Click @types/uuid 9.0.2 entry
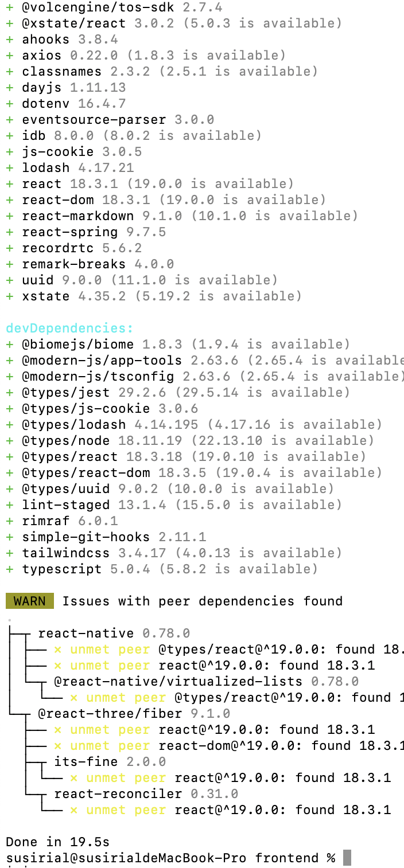Viewport: 404px width, 868px height. point(170,489)
